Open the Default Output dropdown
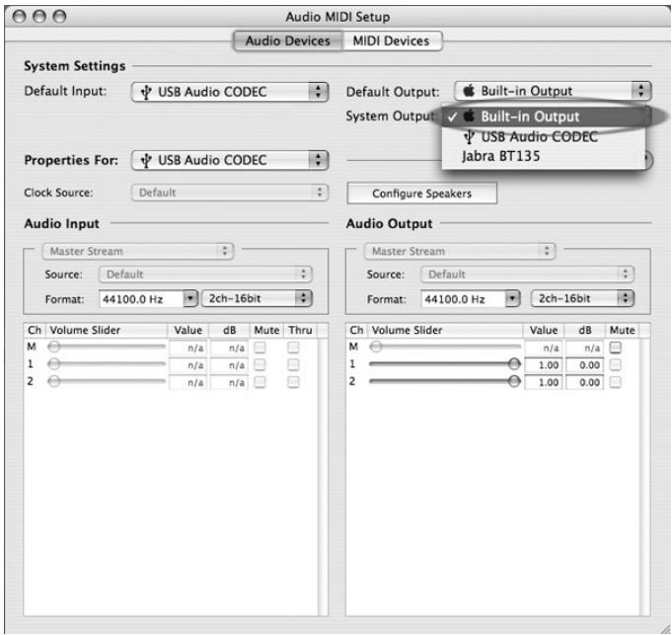The image size is (672, 635). click(x=553, y=91)
